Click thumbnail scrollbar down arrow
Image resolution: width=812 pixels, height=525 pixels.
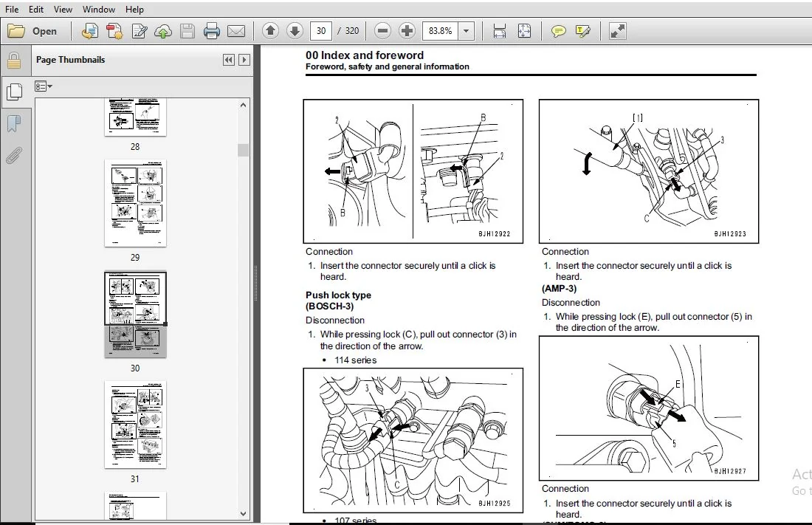pos(243,514)
